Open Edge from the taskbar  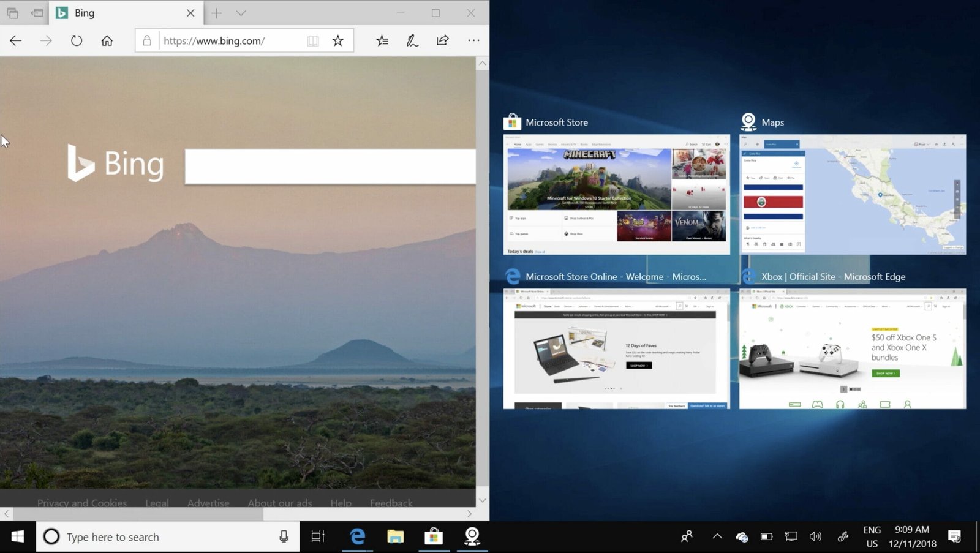(357, 537)
